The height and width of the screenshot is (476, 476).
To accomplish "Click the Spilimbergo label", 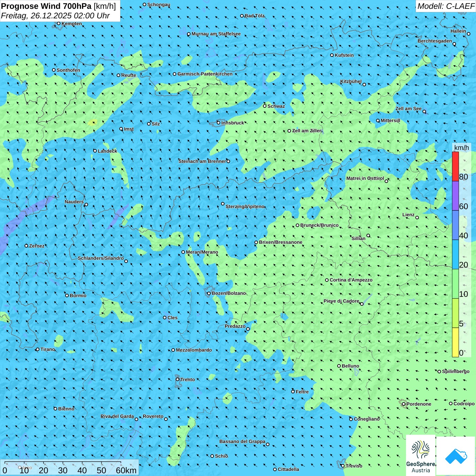I will pyautogui.click(x=456, y=371).
